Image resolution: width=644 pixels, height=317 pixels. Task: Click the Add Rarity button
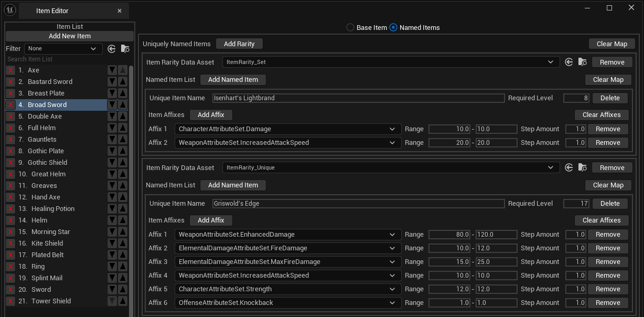click(239, 44)
